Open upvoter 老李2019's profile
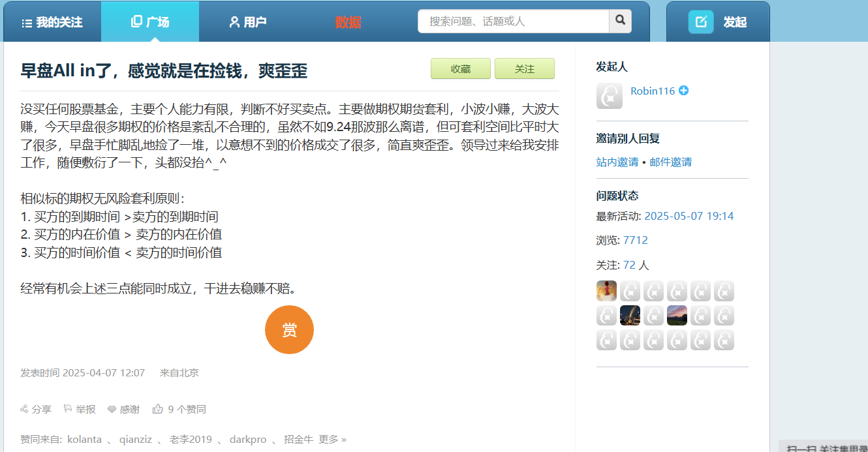868x452 pixels. click(191, 439)
